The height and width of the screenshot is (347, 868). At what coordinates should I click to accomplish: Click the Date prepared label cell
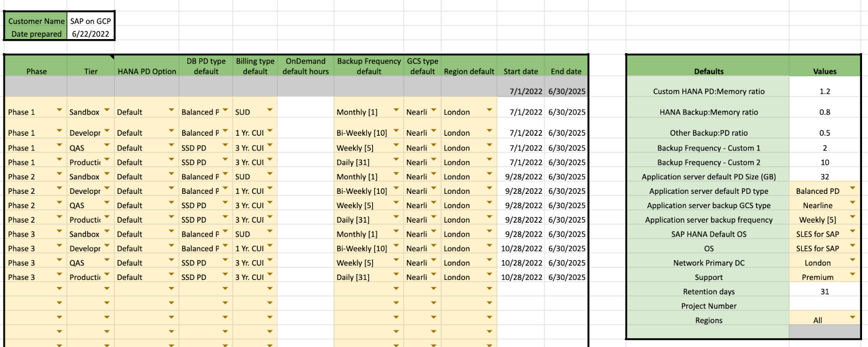(36, 34)
